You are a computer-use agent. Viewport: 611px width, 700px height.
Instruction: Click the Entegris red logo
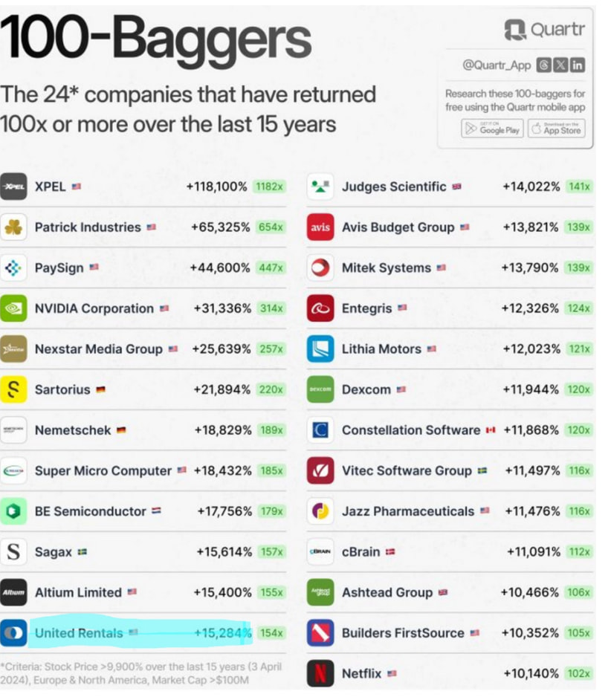320,308
